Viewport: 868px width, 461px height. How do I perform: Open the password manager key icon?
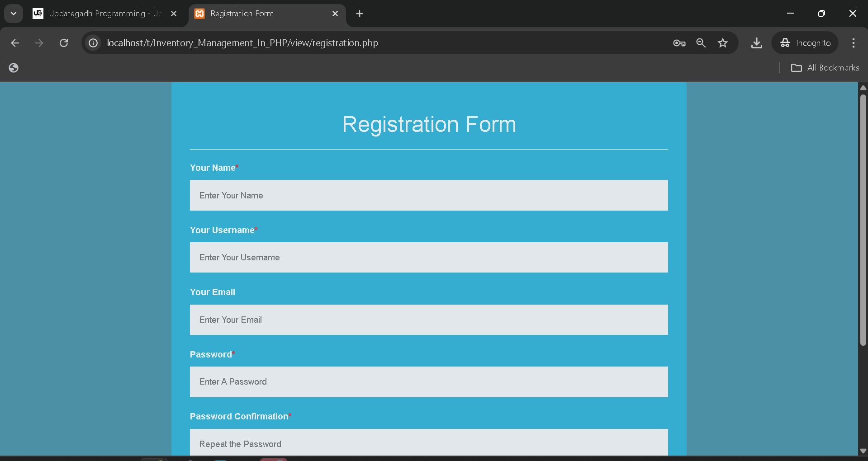click(x=679, y=43)
